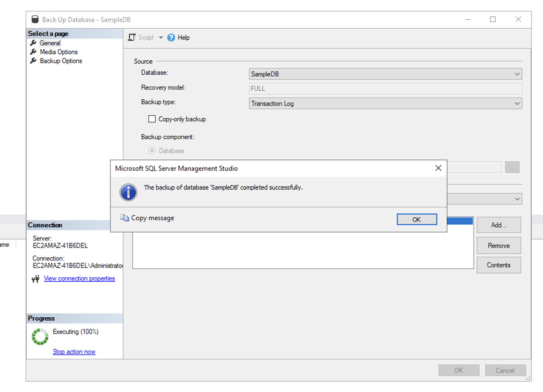Click the information icon in the dialog
The height and width of the screenshot is (392, 543).
pyautogui.click(x=128, y=192)
